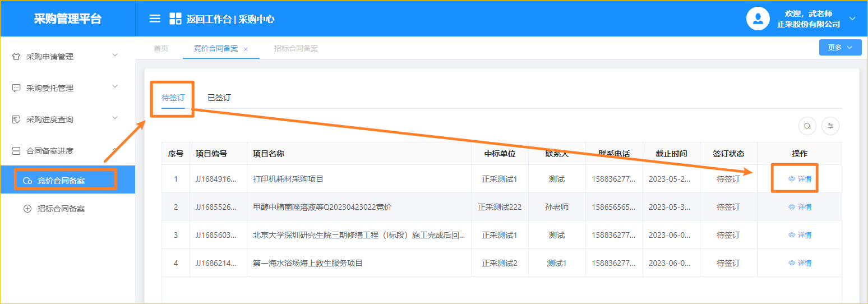Close the 竞价合同备案 tab
Image resolution: width=868 pixels, height=304 pixels.
coord(246,49)
